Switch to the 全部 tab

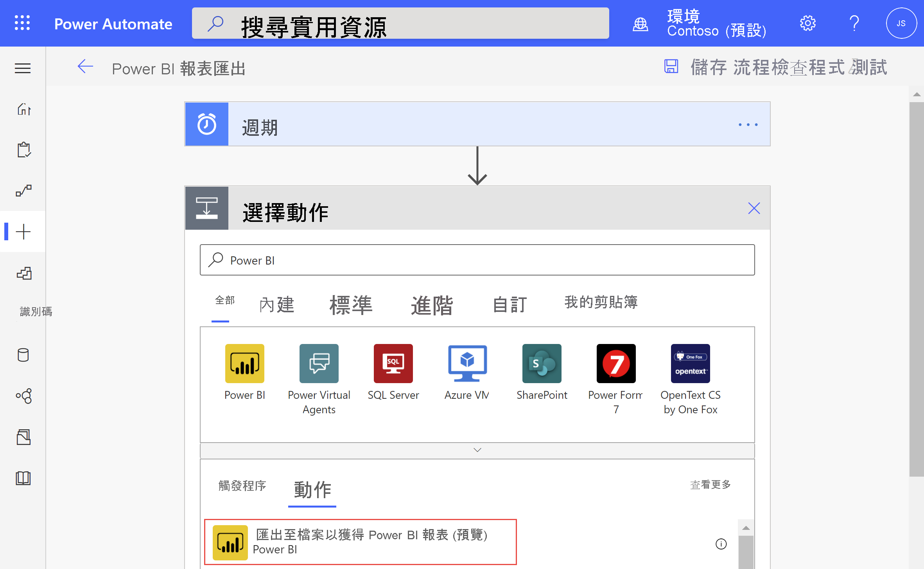coord(225,300)
